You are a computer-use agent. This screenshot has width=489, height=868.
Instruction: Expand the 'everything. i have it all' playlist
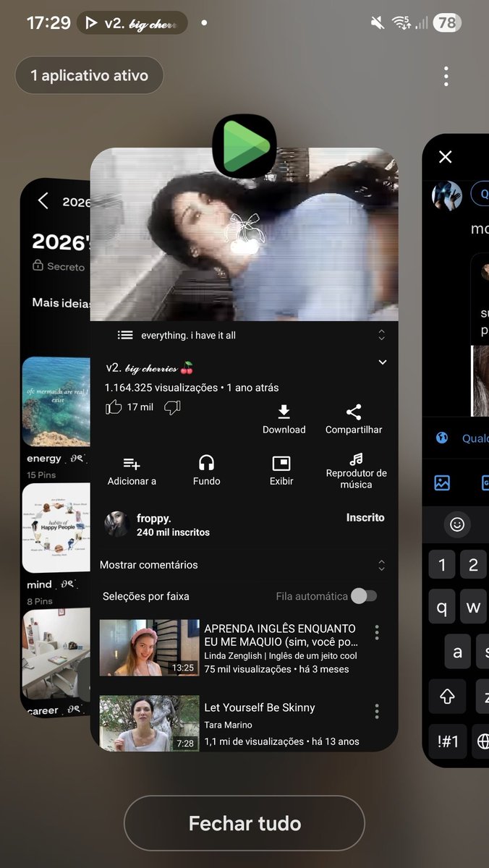point(382,335)
